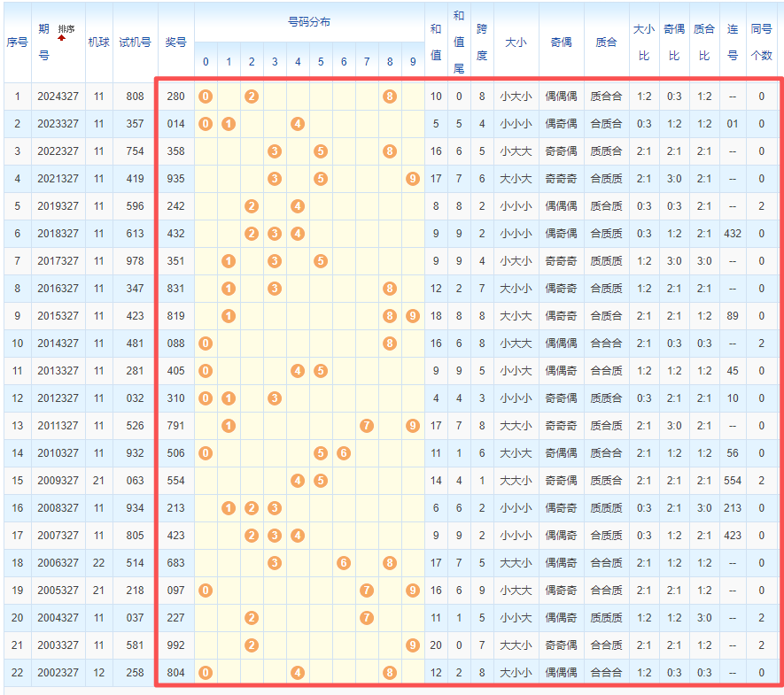Click ball 8 in the 2024327 row

[390, 96]
